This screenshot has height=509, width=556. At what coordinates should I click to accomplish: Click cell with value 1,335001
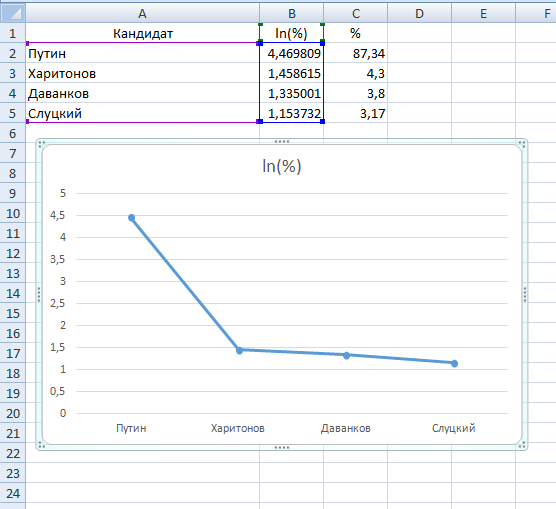pyautogui.click(x=291, y=93)
